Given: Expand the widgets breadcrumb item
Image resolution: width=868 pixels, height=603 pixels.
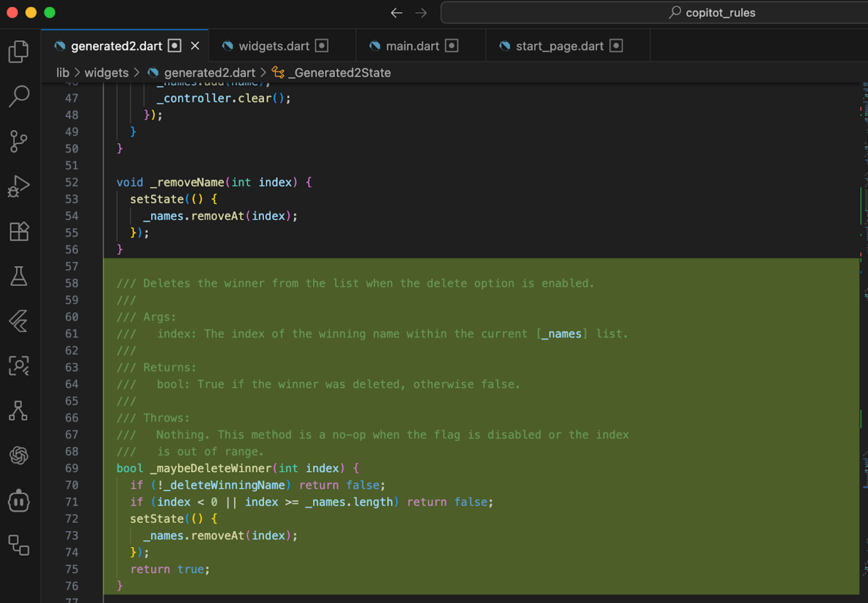Looking at the screenshot, I should 106,72.
